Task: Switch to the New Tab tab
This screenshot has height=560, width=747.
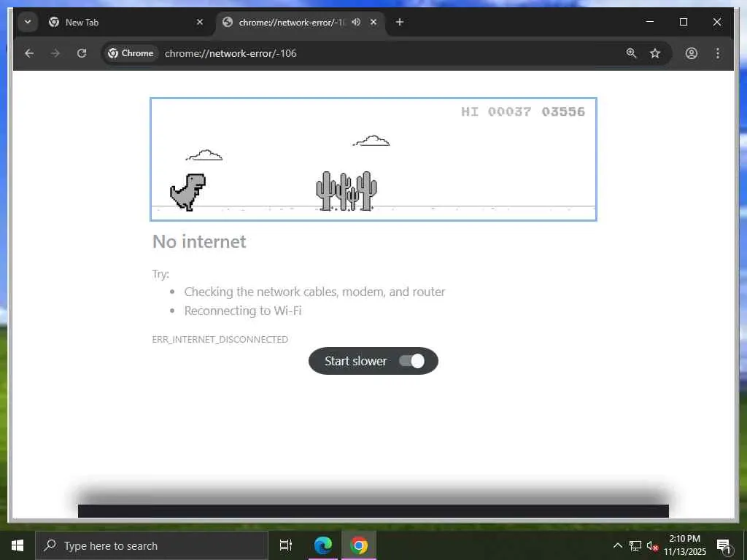Action: [126, 23]
